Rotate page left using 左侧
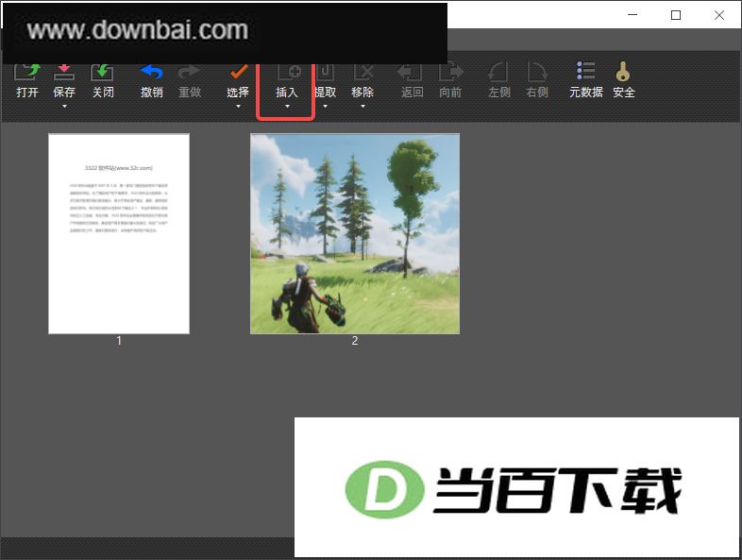 (498, 81)
